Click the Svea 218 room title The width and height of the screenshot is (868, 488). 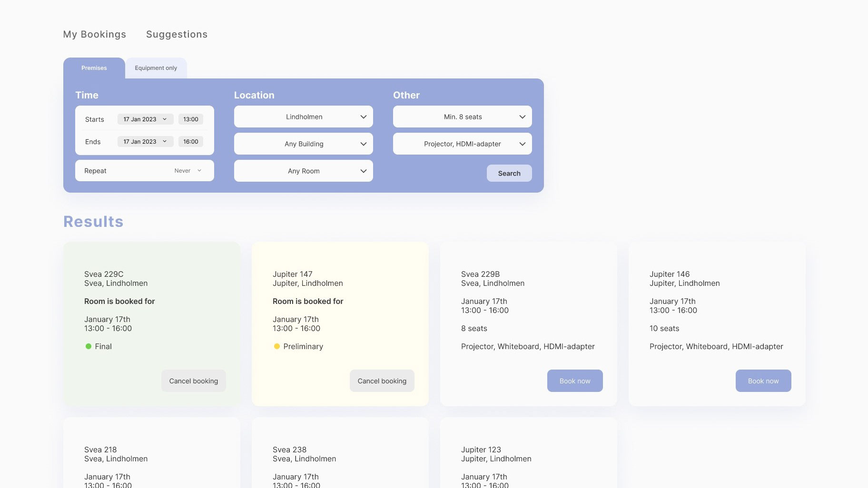tap(100, 449)
